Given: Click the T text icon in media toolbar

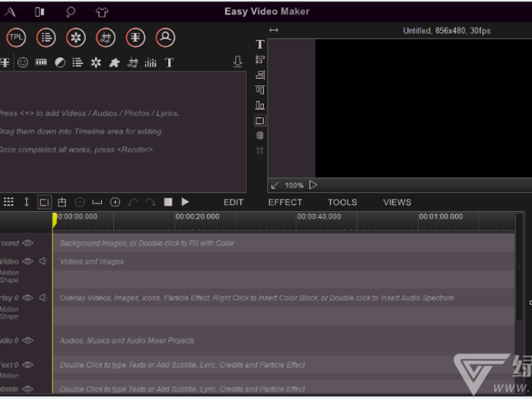Looking at the screenshot, I should (169, 62).
